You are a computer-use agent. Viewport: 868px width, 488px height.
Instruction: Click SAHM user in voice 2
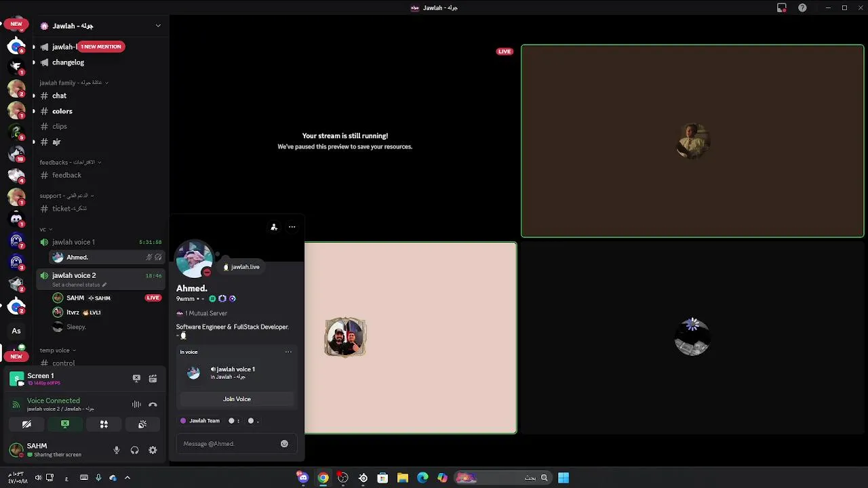(x=107, y=298)
